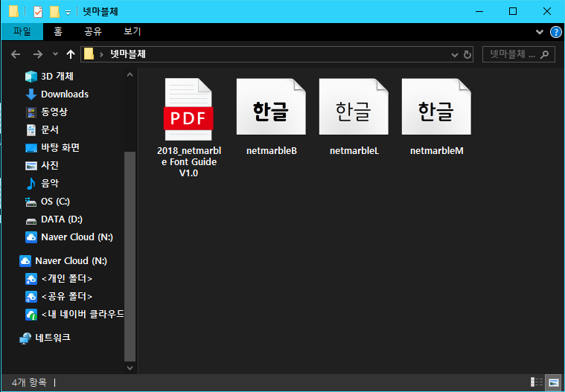Go back with the left arrow
This screenshot has width=565, height=392.
(16, 54)
